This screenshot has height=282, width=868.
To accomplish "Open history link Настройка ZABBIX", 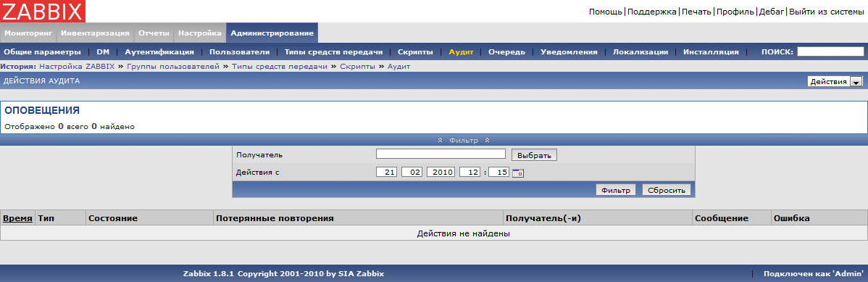I will (x=77, y=67).
